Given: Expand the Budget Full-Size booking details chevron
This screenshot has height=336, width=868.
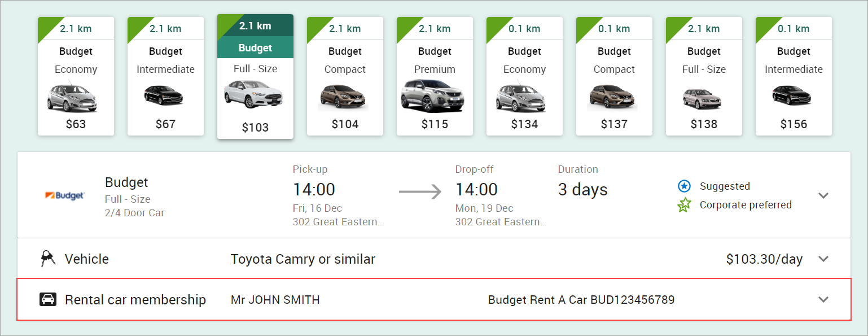Looking at the screenshot, I should pos(823,195).
